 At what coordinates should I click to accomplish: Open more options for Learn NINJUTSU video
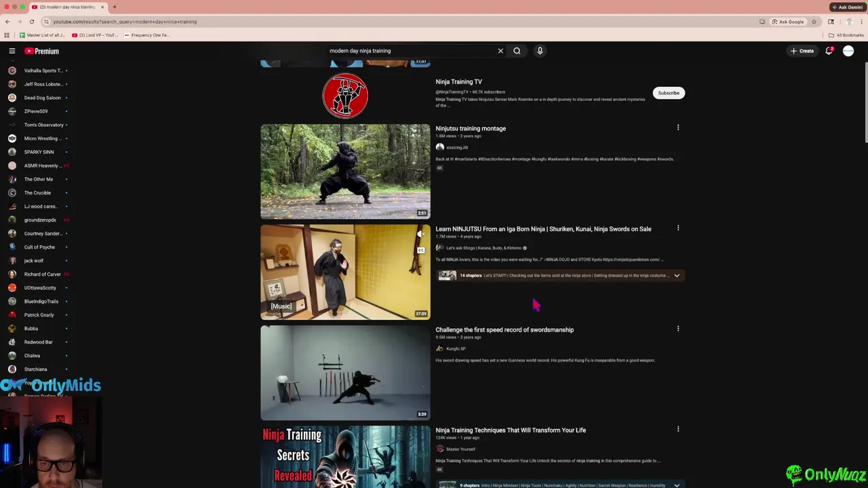[677, 228]
